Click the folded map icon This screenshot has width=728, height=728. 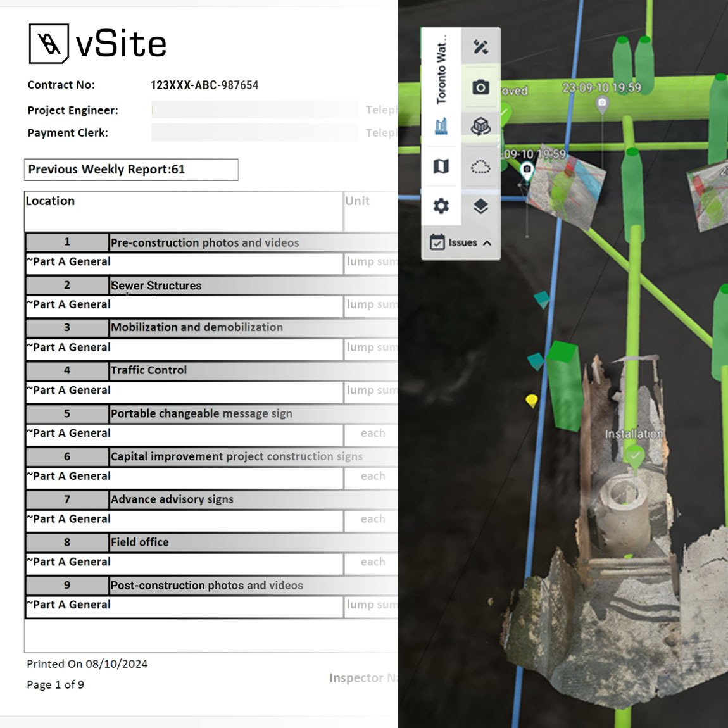(x=441, y=166)
